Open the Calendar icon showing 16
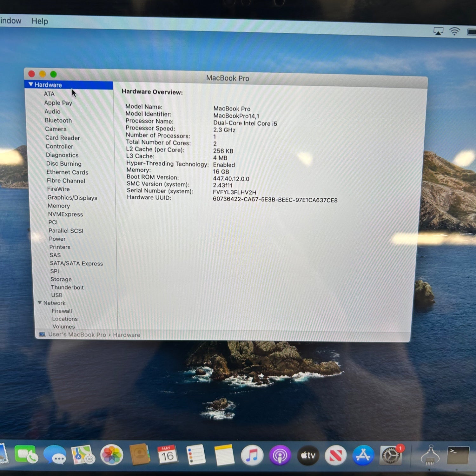This screenshot has width=476, height=476. tap(168, 454)
